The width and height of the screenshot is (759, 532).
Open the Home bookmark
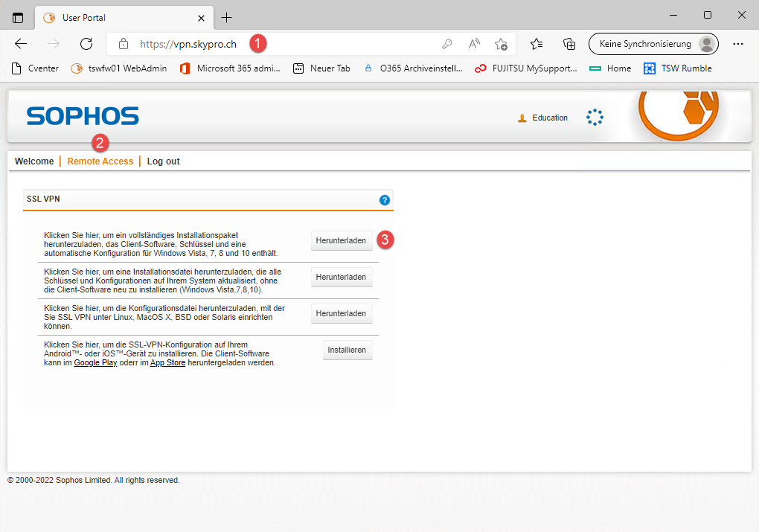click(x=610, y=68)
